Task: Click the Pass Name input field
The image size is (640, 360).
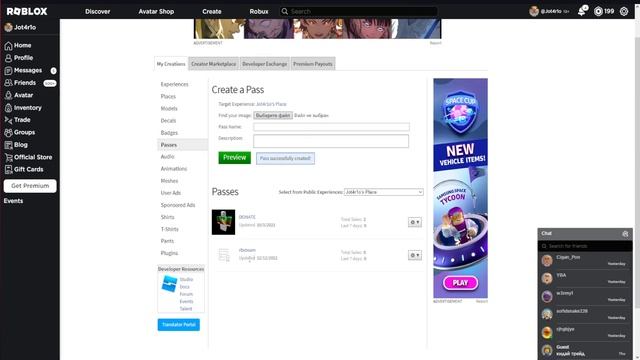Action: point(331,127)
